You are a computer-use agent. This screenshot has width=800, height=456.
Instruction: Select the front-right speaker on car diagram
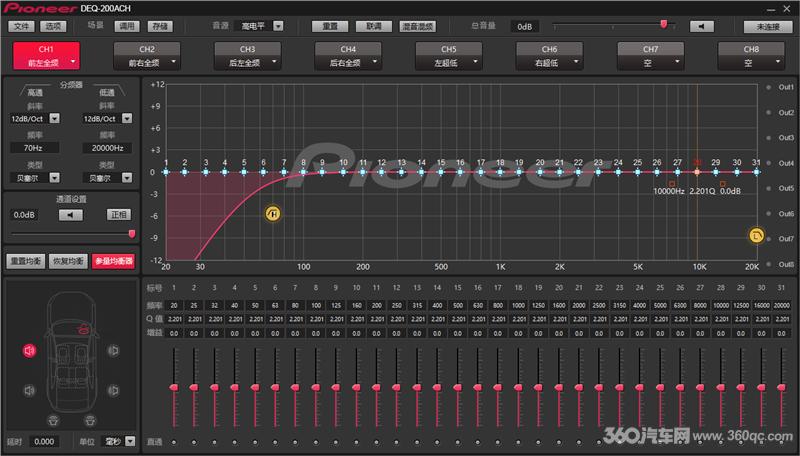click(x=113, y=350)
